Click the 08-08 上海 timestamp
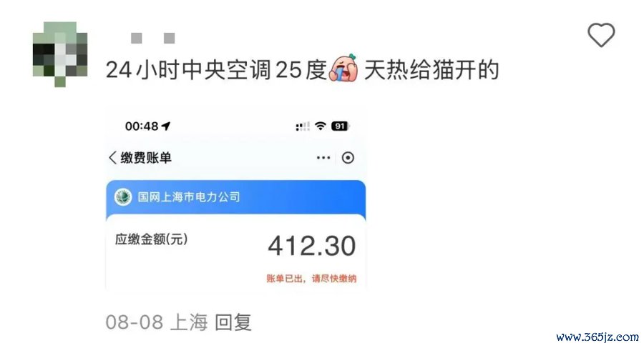 tap(157, 322)
